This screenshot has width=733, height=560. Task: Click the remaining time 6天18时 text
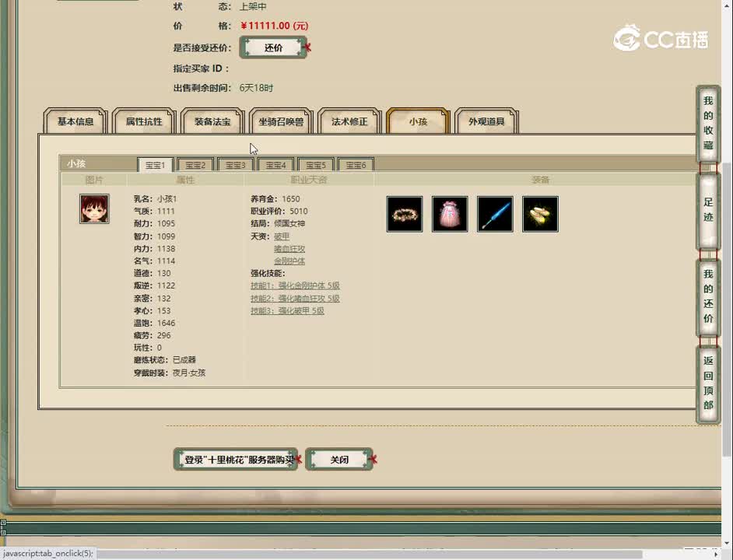tap(256, 88)
